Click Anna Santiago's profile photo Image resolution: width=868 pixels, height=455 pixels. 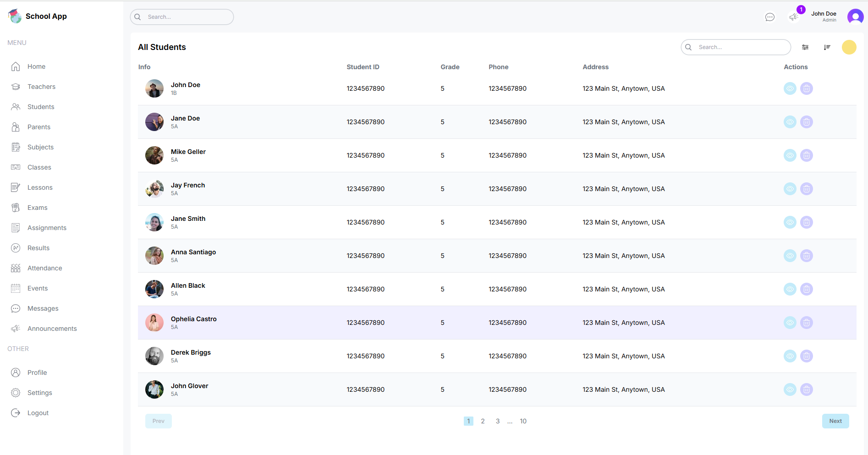pyautogui.click(x=154, y=256)
